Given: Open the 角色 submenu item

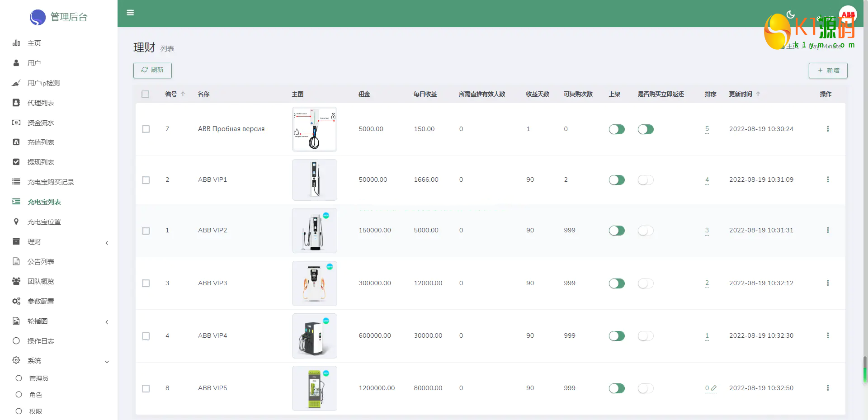Looking at the screenshot, I should pyautogui.click(x=59, y=395).
